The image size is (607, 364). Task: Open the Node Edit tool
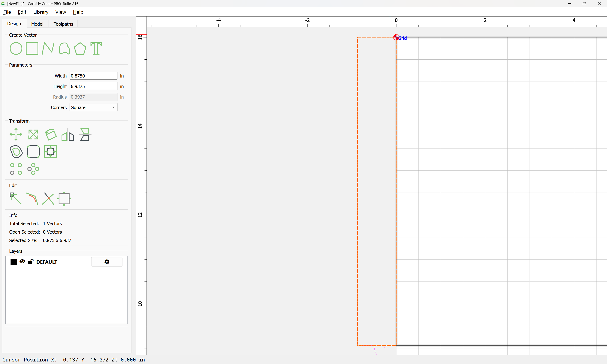[15, 198]
